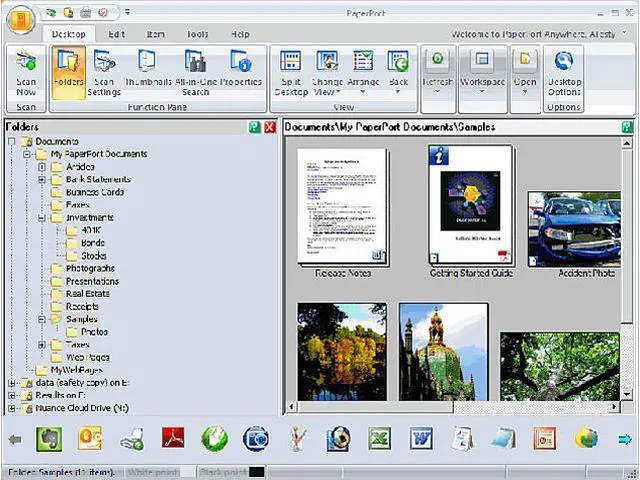
Task: Click the black point color swatch
Action: pyautogui.click(x=256, y=472)
